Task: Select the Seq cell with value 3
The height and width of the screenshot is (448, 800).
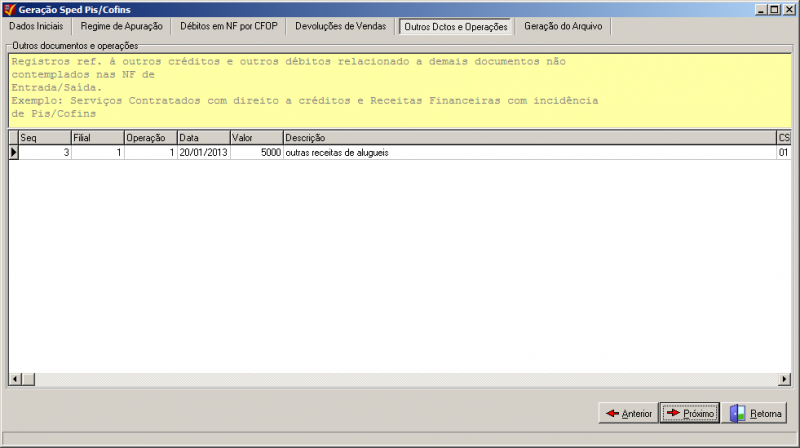Action: click(x=45, y=153)
